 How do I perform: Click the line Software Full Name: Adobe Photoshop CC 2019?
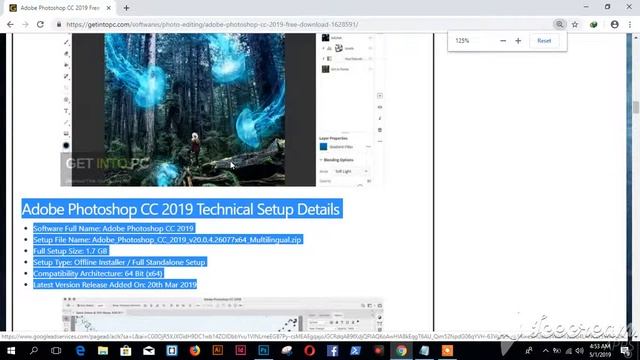coord(113,229)
